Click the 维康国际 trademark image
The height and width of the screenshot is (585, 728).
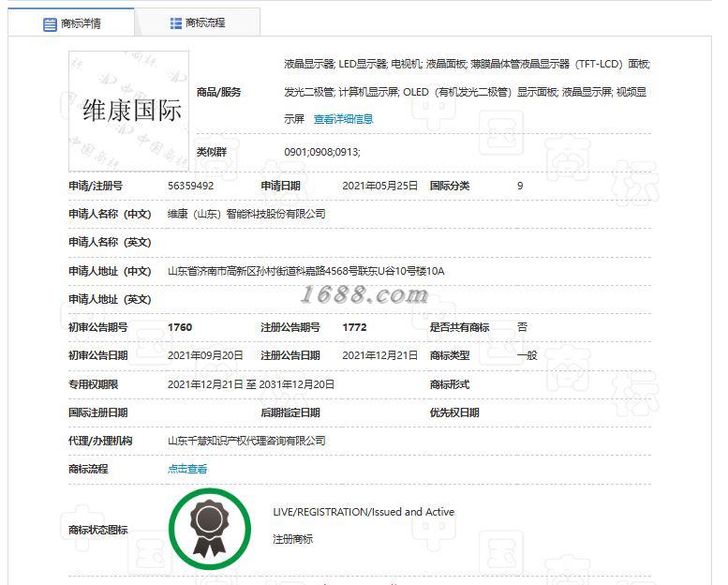pyautogui.click(x=128, y=111)
